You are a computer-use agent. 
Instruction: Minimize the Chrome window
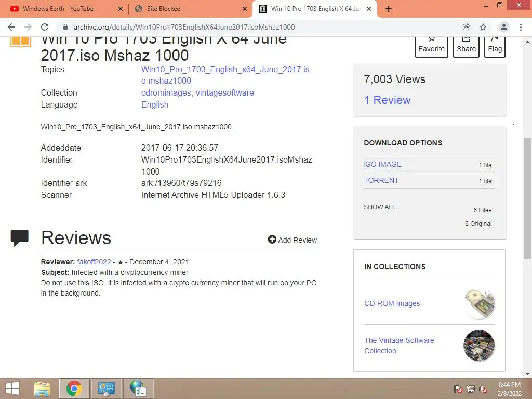486,6
